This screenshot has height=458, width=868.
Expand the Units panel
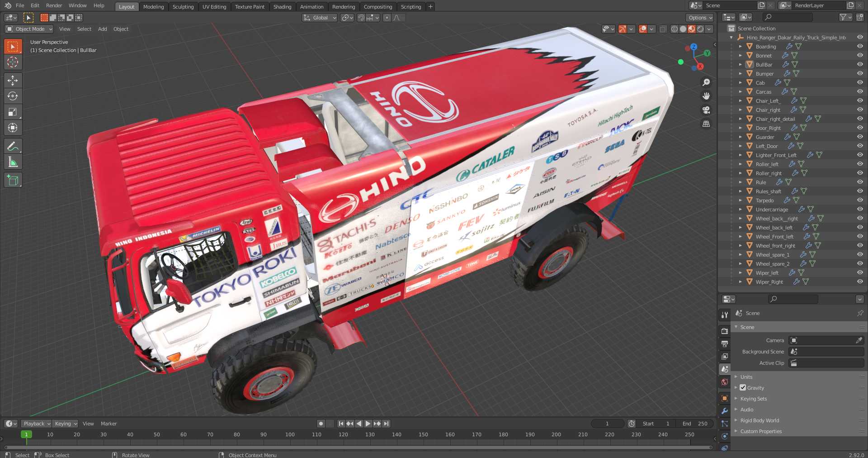[746, 377]
